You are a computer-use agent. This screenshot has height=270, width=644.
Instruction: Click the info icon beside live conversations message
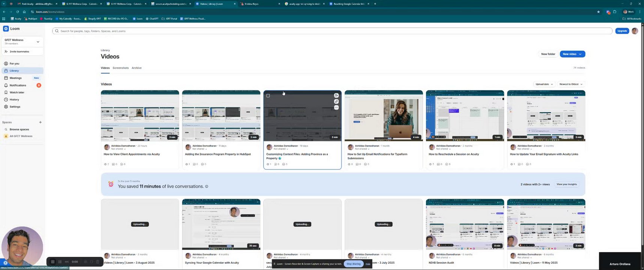[x=206, y=186]
